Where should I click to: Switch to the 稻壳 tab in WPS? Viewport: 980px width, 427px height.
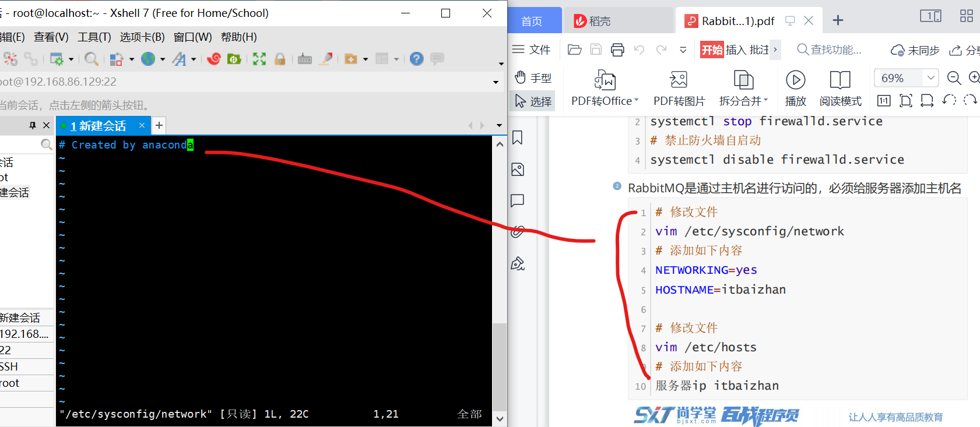(x=619, y=21)
